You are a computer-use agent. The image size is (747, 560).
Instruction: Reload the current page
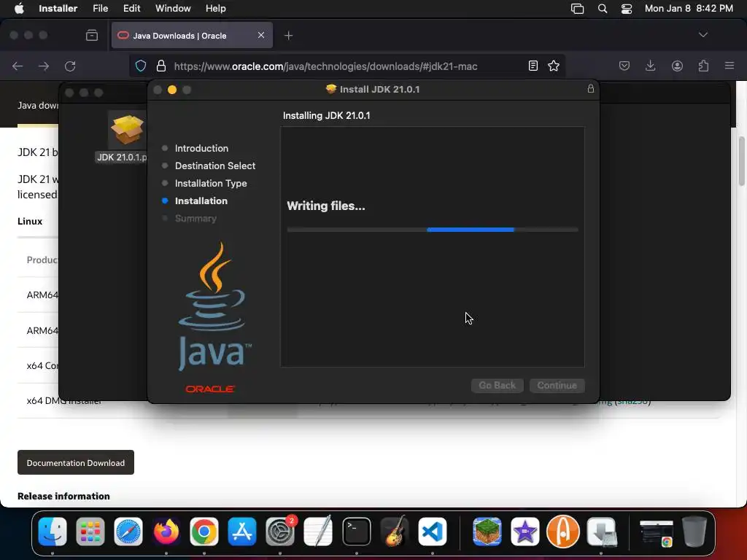70,66
